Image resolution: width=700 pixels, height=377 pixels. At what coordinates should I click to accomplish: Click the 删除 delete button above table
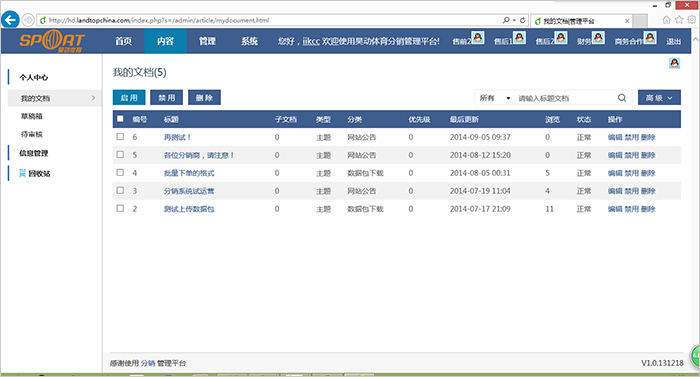[x=204, y=97]
